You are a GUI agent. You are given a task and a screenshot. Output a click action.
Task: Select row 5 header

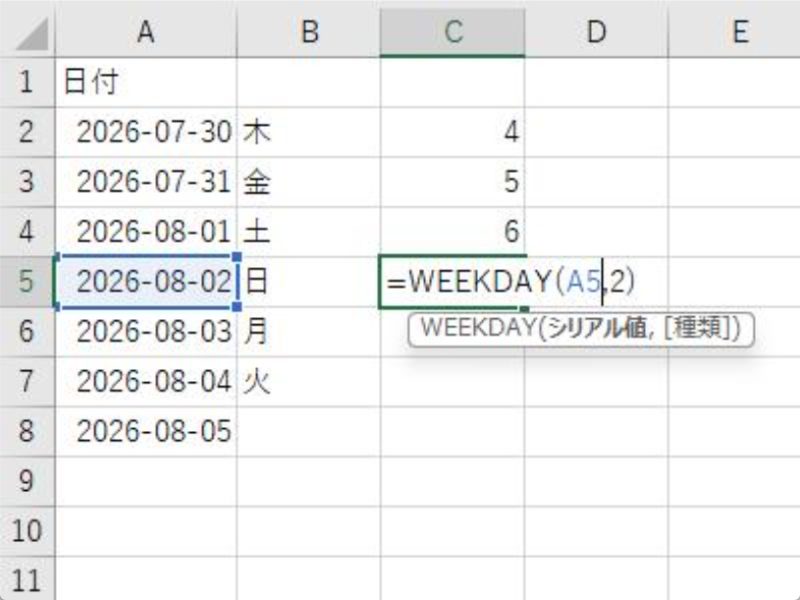click(27, 282)
